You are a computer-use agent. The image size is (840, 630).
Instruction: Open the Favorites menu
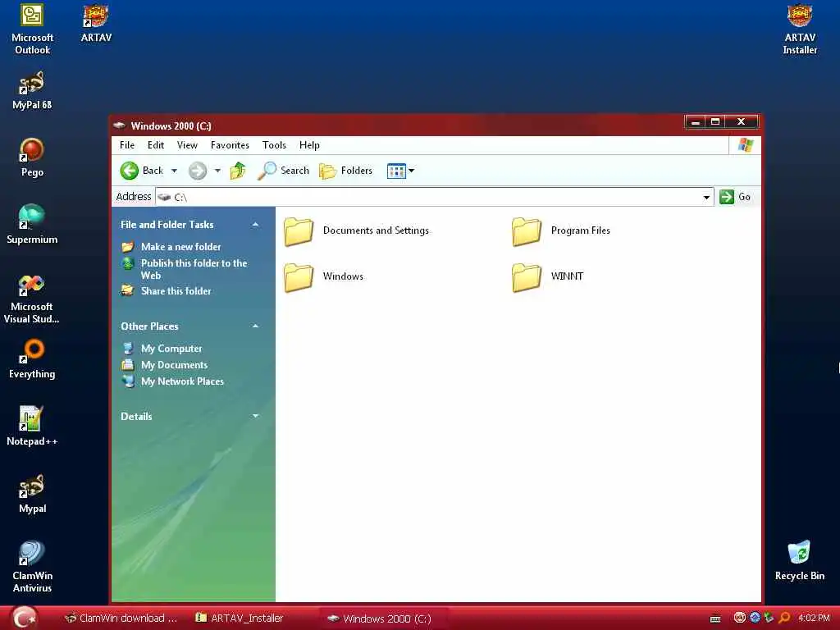pyautogui.click(x=230, y=145)
